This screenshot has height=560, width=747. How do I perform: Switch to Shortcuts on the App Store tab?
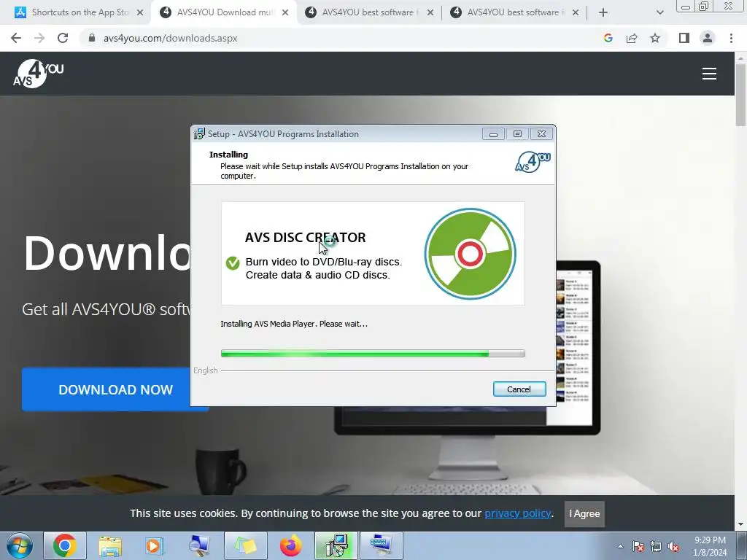click(x=80, y=12)
